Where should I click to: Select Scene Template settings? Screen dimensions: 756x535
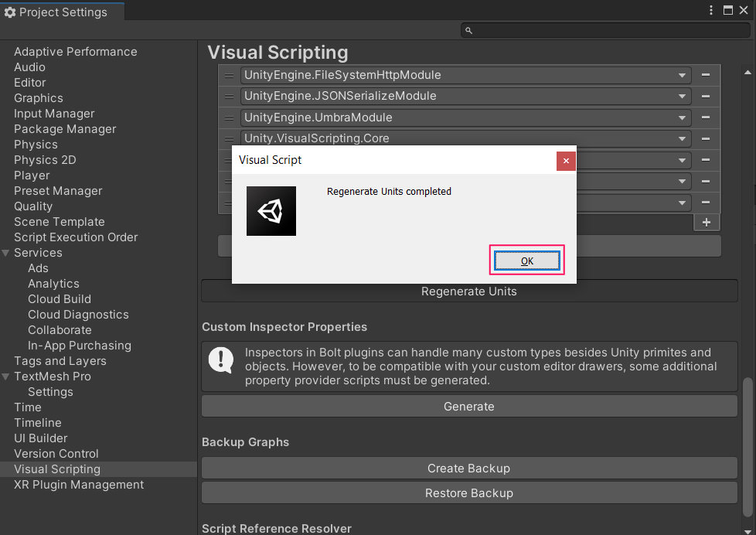tap(60, 221)
